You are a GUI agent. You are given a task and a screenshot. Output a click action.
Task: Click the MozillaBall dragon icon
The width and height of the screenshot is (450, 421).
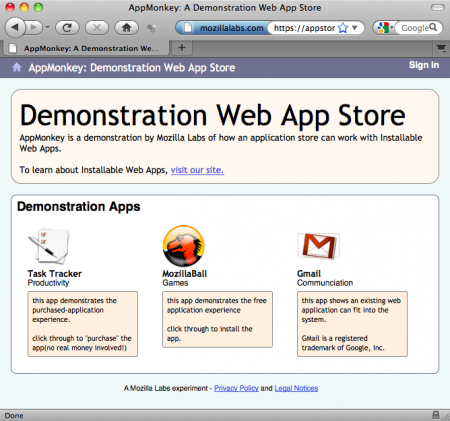click(x=184, y=246)
